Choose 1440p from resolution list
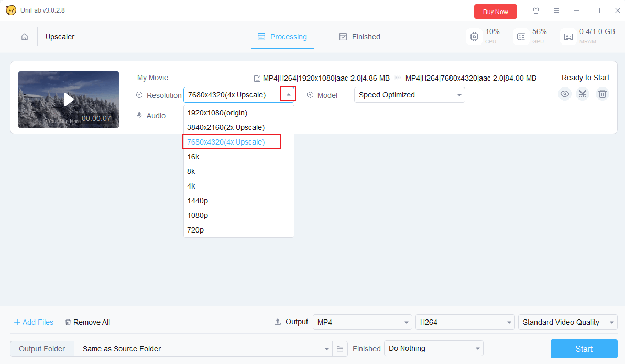Image resolution: width=625 pixels, height=364 pixels. tap(239, 201)
